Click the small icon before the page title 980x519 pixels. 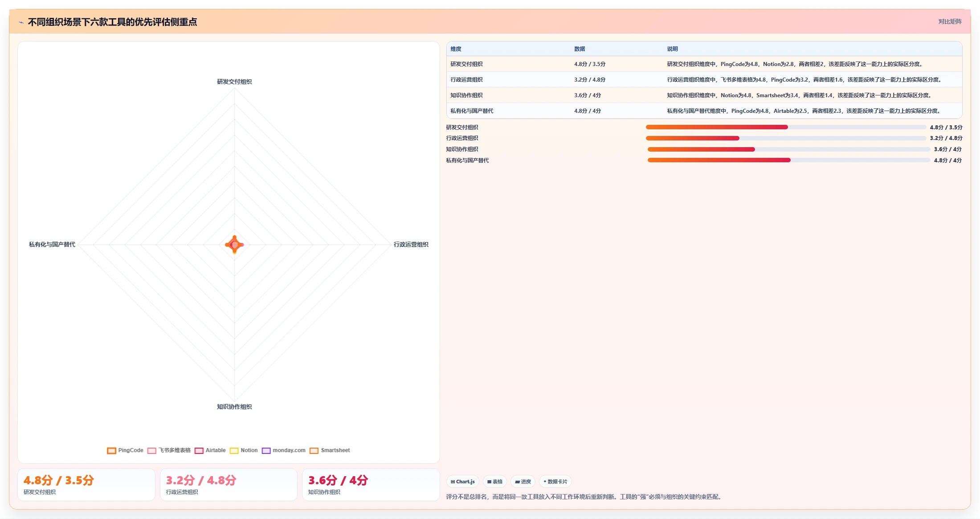(x=21, y=22)
